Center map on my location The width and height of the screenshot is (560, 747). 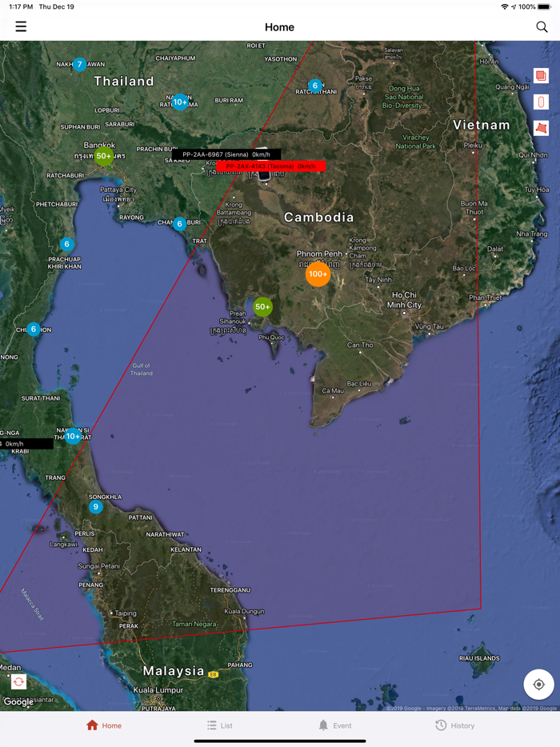538,685
